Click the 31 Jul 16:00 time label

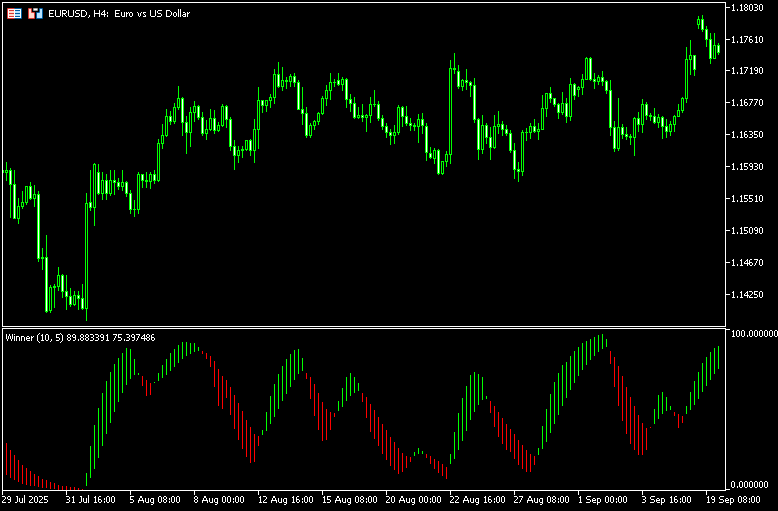90,499
